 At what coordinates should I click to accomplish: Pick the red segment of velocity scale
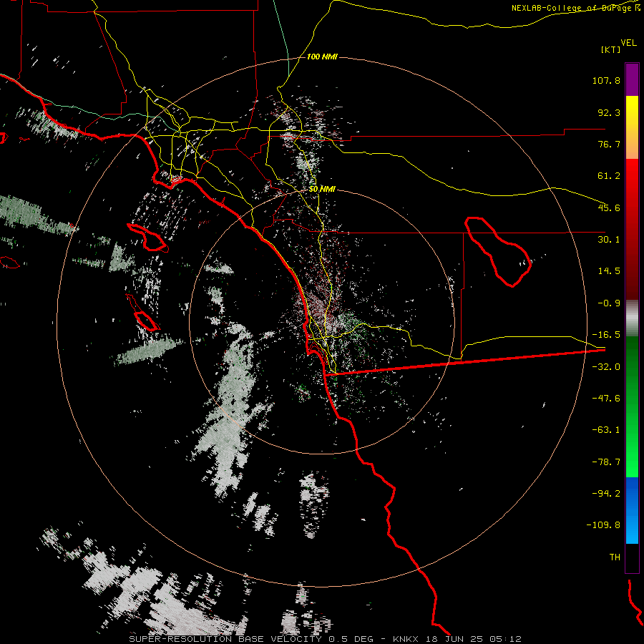tap(632, 229)
